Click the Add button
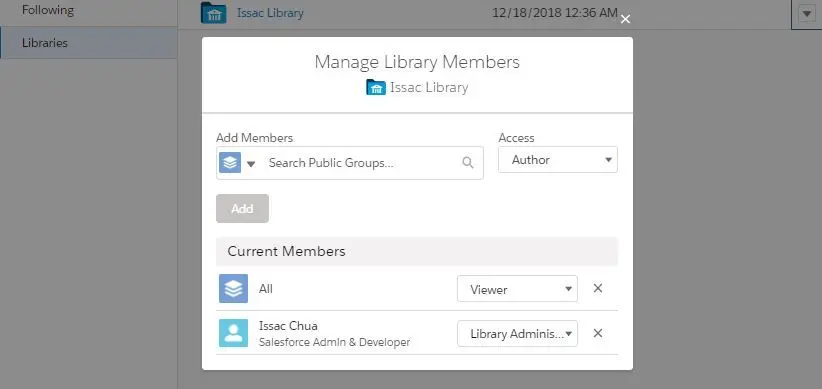Screen dimensions: 822x389 click(242, 208)
